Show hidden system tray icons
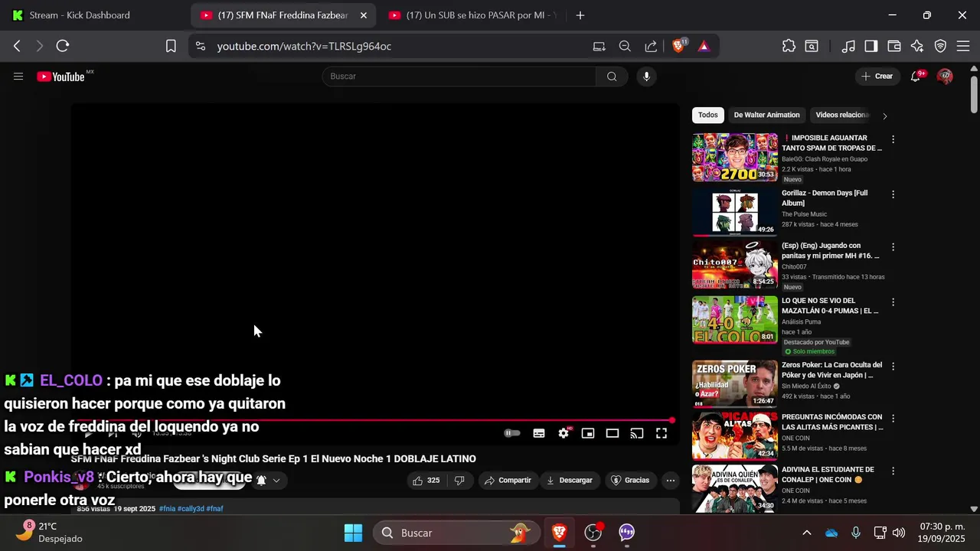The height and width of the screenshot is (551, 980). (x=806, y=533)
